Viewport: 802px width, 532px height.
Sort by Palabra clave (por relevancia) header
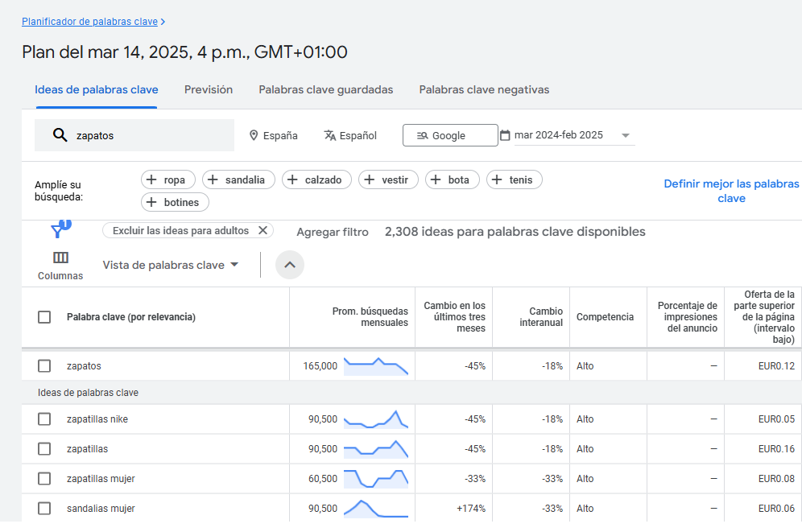tap(131, 317)
